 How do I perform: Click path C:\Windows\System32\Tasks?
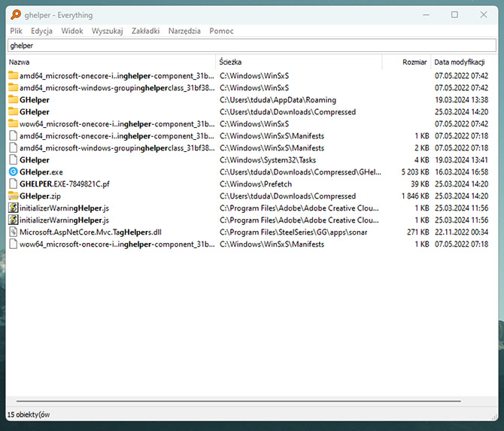pyautogui.click(x=268, y=159)
